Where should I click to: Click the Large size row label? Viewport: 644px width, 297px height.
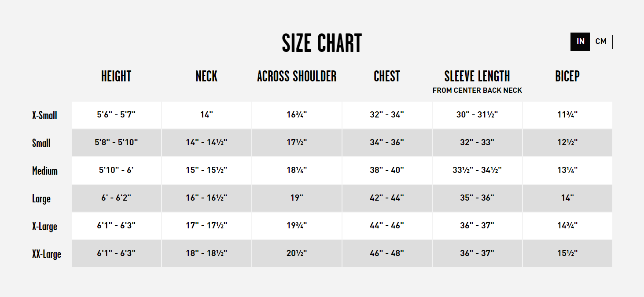[x=41, y=198]
